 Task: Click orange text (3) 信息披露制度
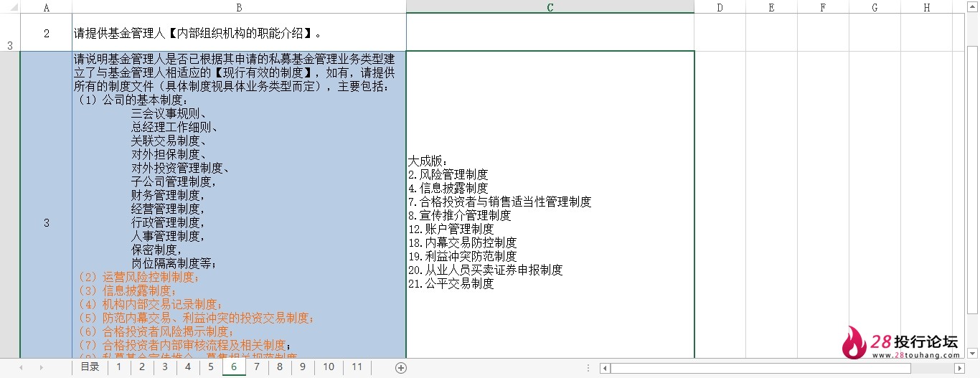(x=126, y=290)
